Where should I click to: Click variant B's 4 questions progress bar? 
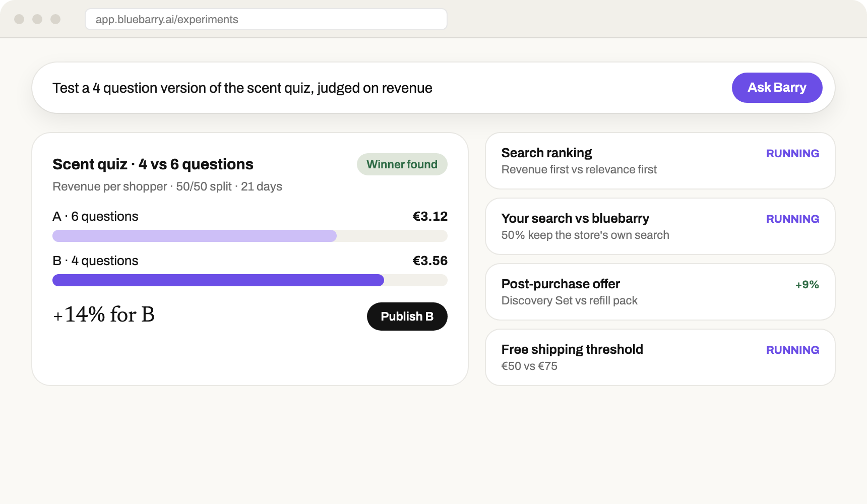coord(250,280)
